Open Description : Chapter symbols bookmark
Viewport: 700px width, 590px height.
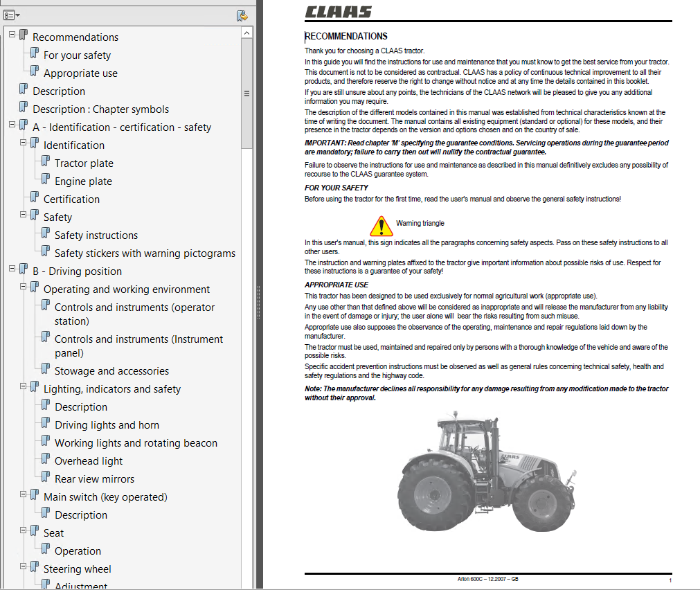(101, 109)
